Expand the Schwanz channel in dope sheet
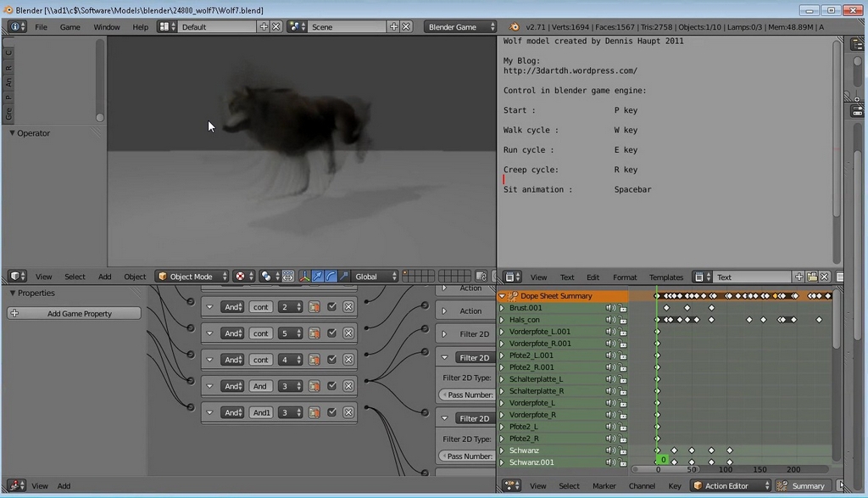Viewport: 868px width, 498px height. 502,450
